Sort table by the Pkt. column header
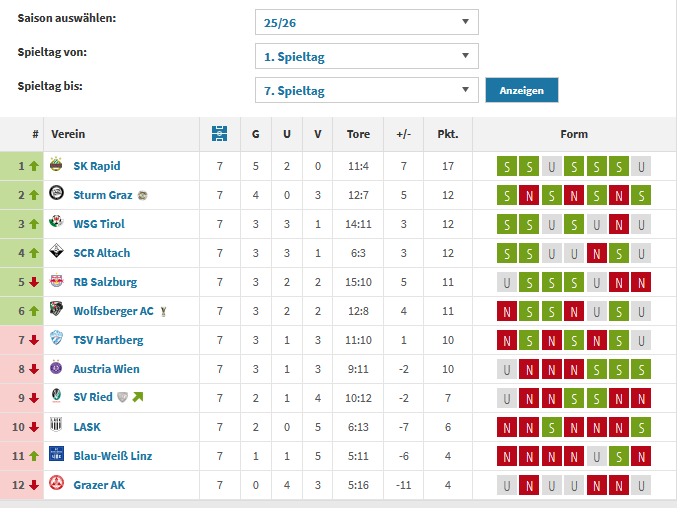This screenshot has width=677, height=508. tap(447, 134)
